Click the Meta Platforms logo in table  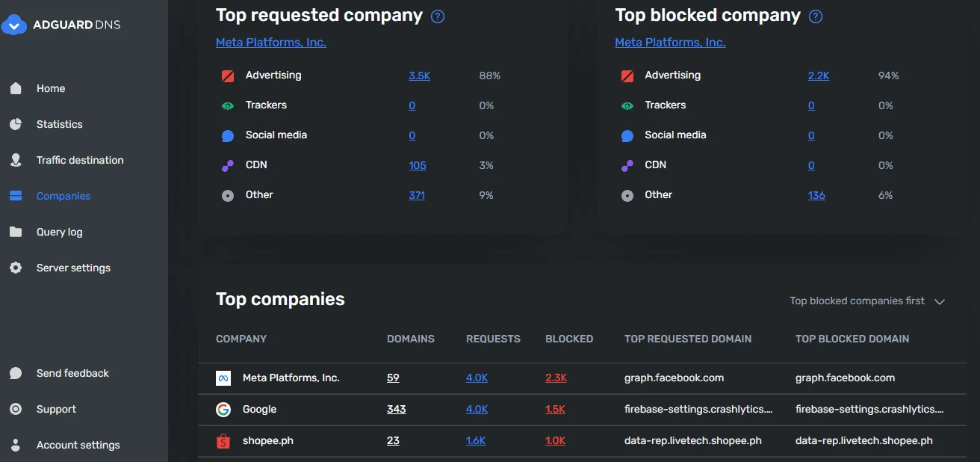click(x=223, y=378)
